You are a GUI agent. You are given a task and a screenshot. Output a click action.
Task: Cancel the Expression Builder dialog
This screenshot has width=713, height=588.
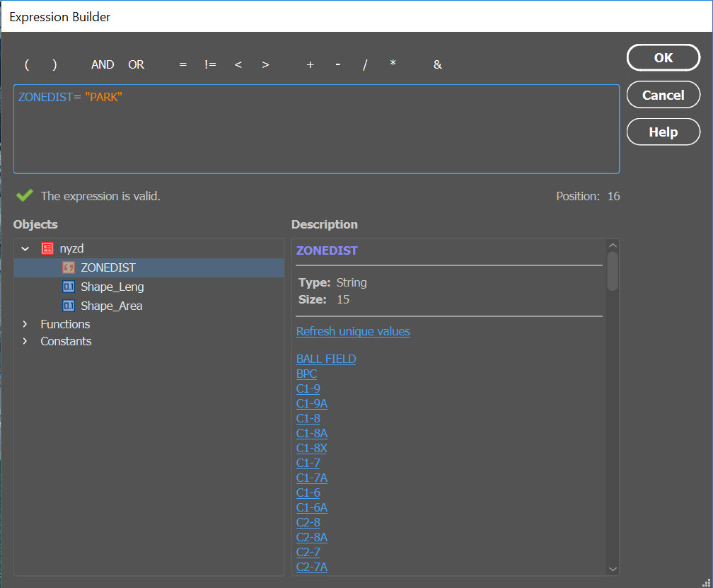point(663,95)
